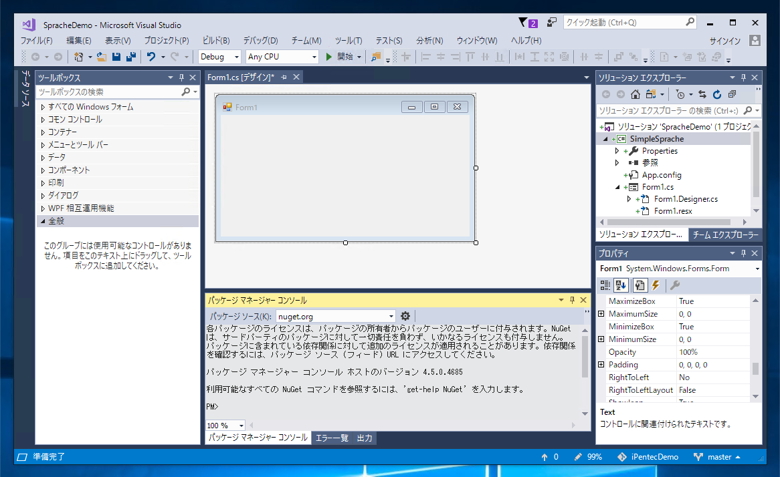This screenshot has width=780, height=477.
Task: Open package manager settings gear
Action: (x=405, y=316)
